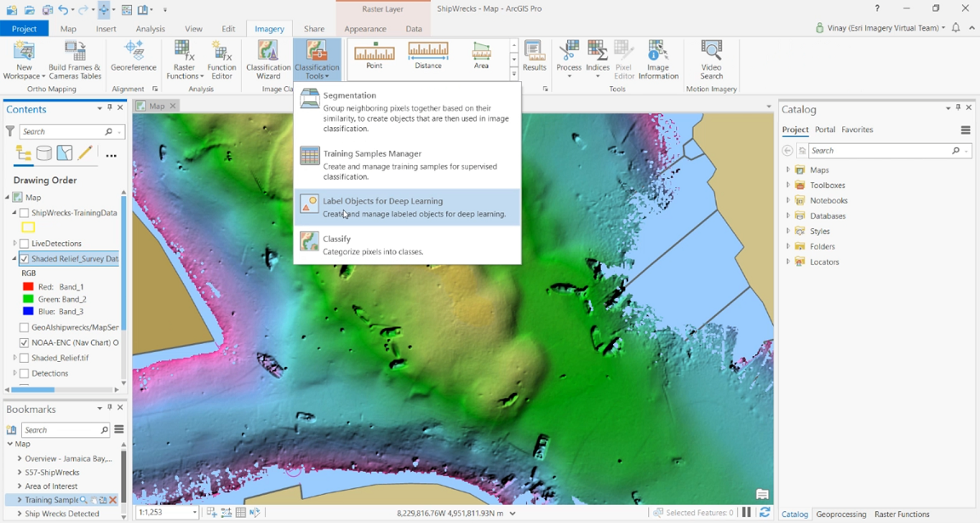Launch the Point measurement tool
The image size is (980, 523).
click(373, 54)
